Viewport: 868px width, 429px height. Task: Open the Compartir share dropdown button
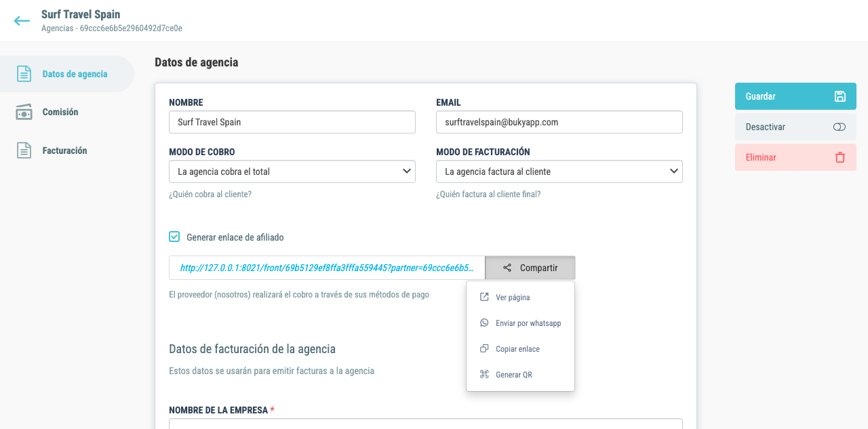pyautogui.click(x=530, y=268)
